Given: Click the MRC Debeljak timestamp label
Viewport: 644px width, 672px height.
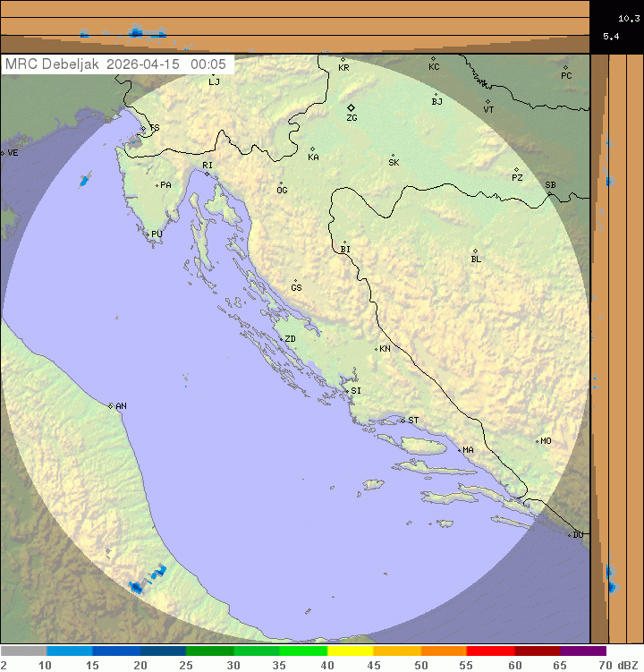Looking at the screenshot, I should [116, 64].
